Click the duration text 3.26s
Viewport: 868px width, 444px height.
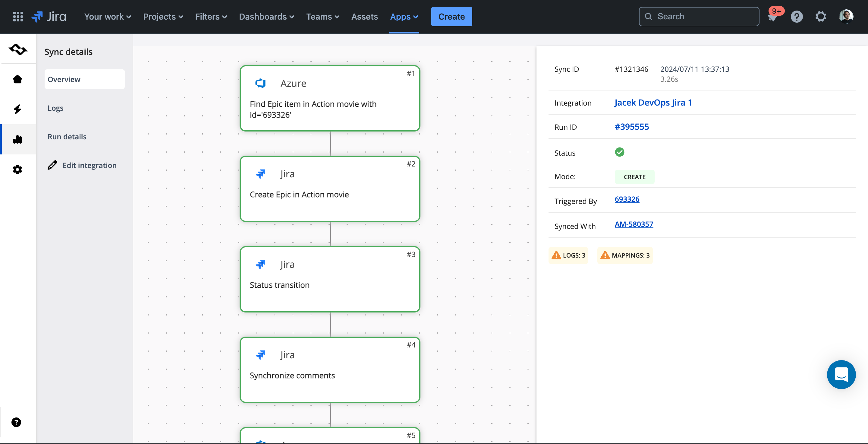click(x=669, y=79)
